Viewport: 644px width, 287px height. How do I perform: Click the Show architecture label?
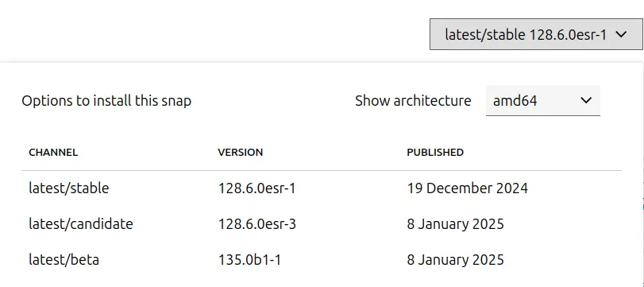[x=413, y=101]
